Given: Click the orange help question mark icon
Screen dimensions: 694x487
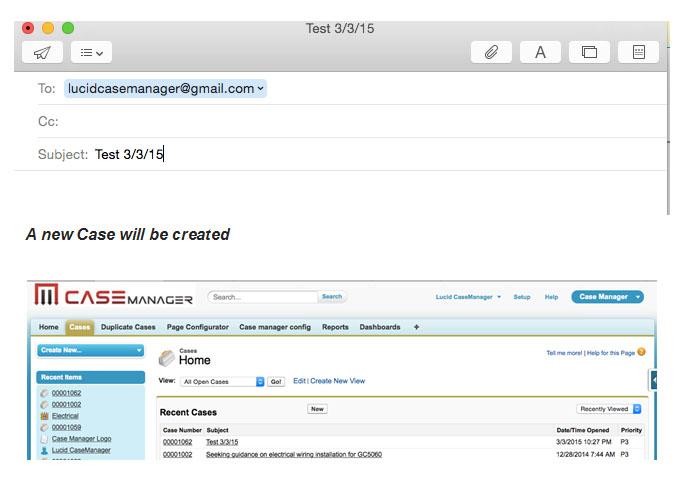Looking at the screenshot, I should pos(641,352).
